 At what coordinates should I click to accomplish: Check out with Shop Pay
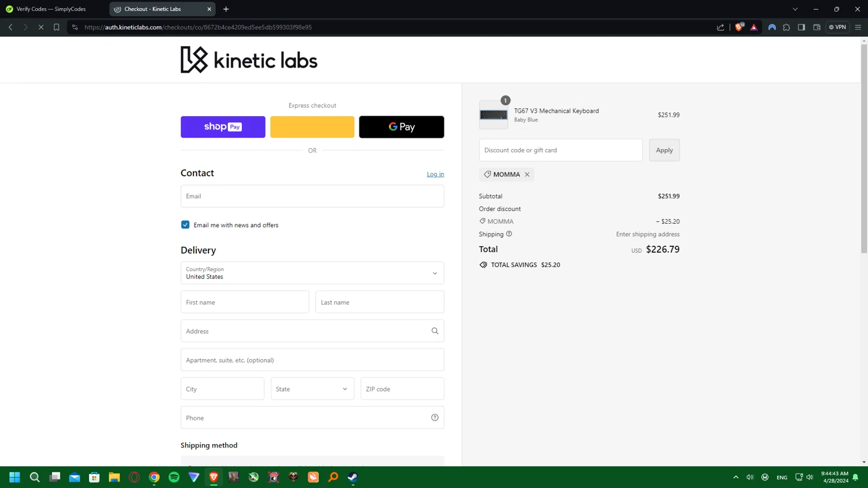223,127
